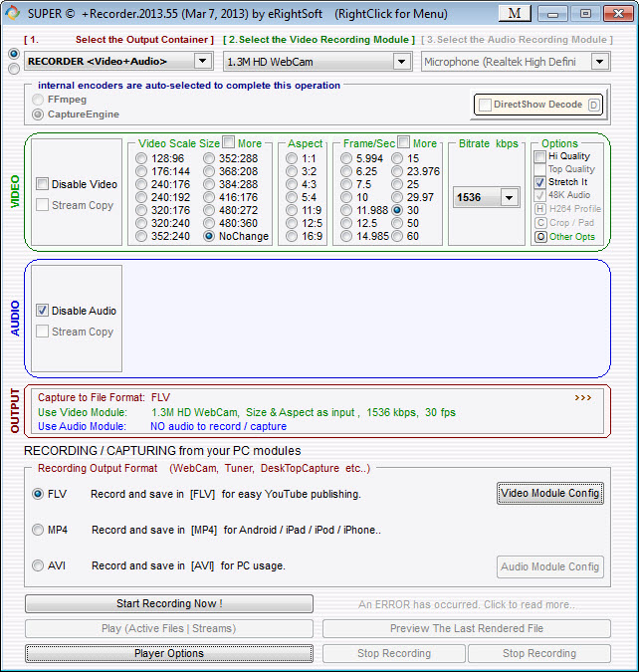This screenshot has width=639, height=672.
Task: Close the SUPER window
Action: pyautogui.click(x=618, y=13)
